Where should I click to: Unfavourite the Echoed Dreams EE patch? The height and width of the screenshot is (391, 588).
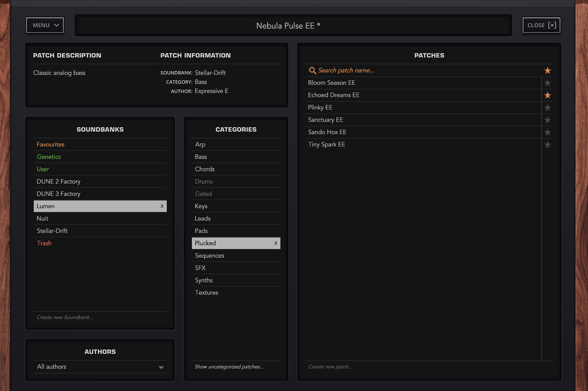click(x=547, y=95)
